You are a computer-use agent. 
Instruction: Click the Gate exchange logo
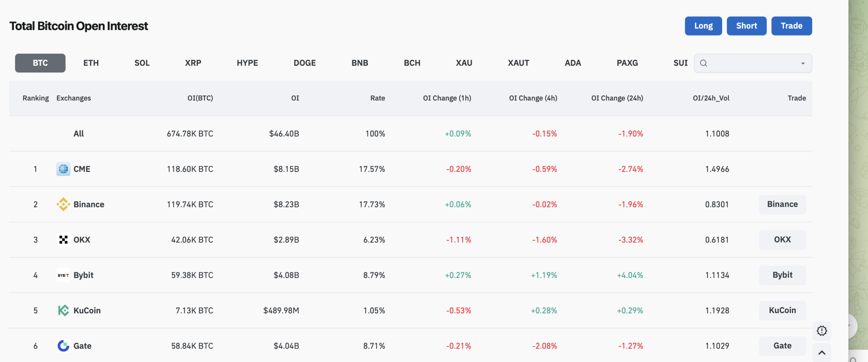point(63,346)
